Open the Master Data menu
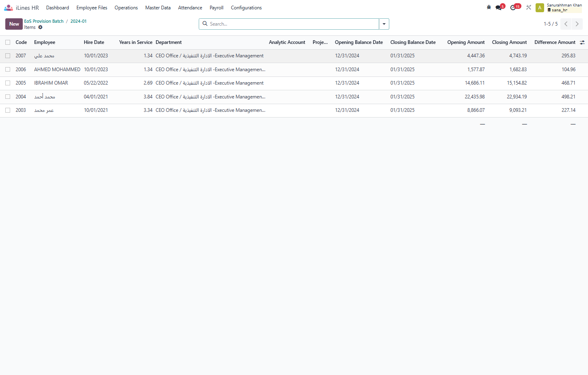The image size is (588, 375). click(x=158, y=8)
